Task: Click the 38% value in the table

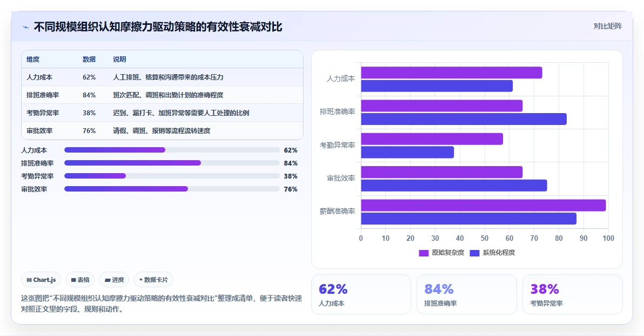Action: click(x=89, y=113)
